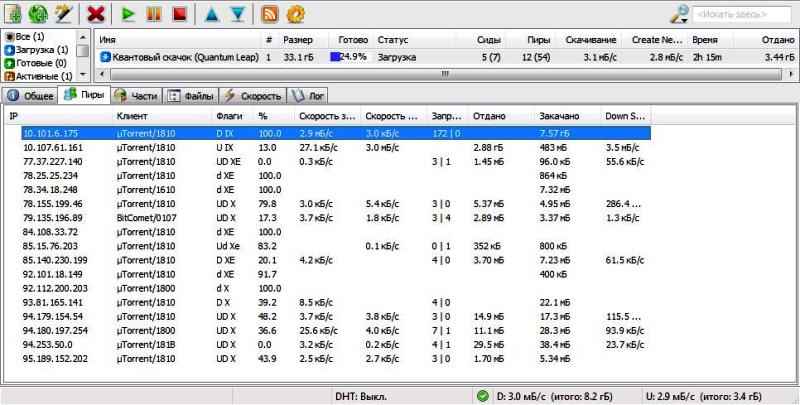Open the Скорость tab

253,95
